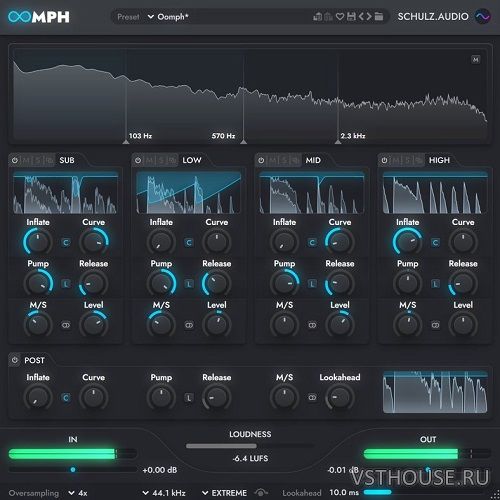Image resolution: width=500 pixels, height=500 pixels.
Task: Click POST section M/S link icon
Action: click(312, 398)
